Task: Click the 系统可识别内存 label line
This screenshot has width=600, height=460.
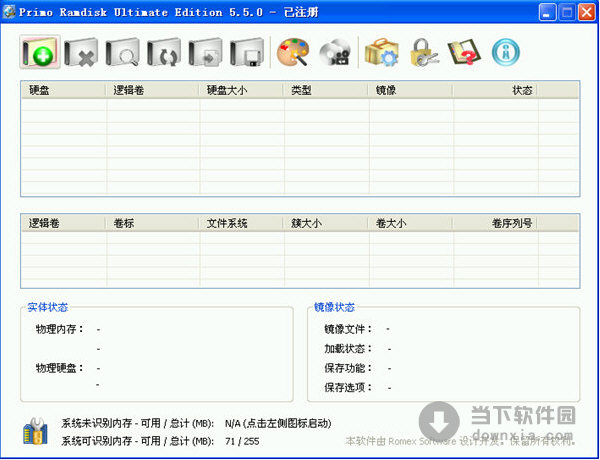Action: pos(137,441)
